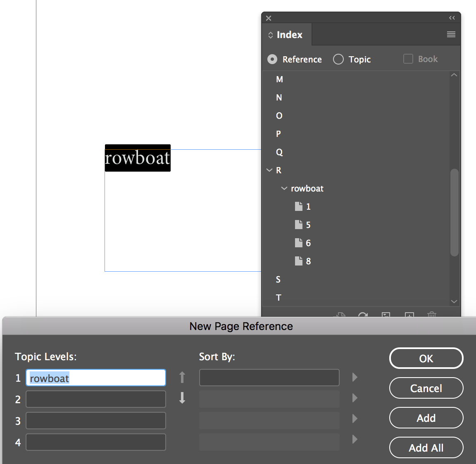The width and height of the screenshot is (476, 464).
Task: Click the Delete selected entry trash icon
Action: point(432,316)
